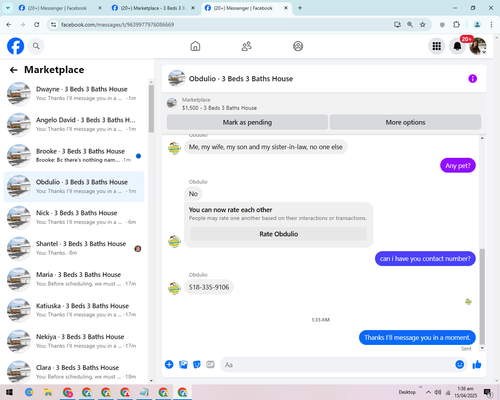Open Nekiya conversation
The width and height of the screenshot is (500, 400).
pyautogui.click(x=74, y=341)
